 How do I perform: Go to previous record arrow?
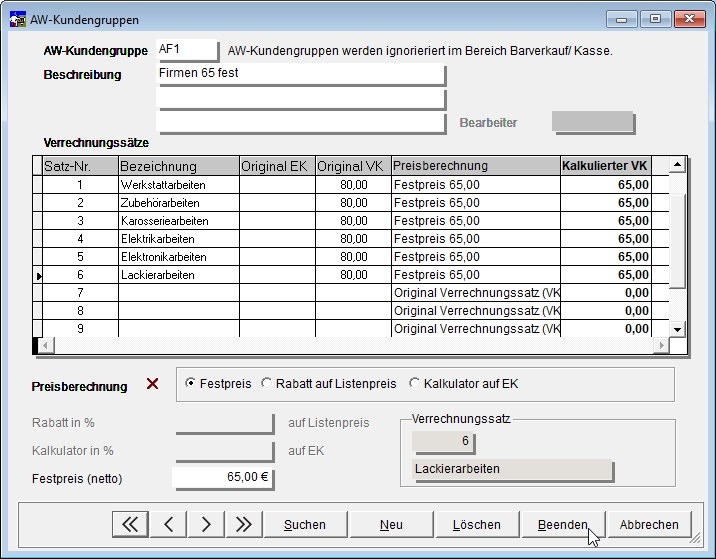(168, 524)
